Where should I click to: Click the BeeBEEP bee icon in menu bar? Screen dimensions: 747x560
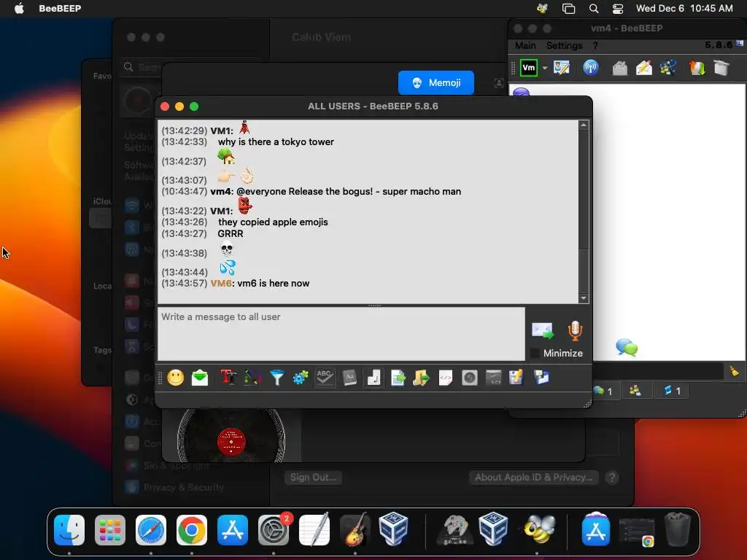coord(542,8)
